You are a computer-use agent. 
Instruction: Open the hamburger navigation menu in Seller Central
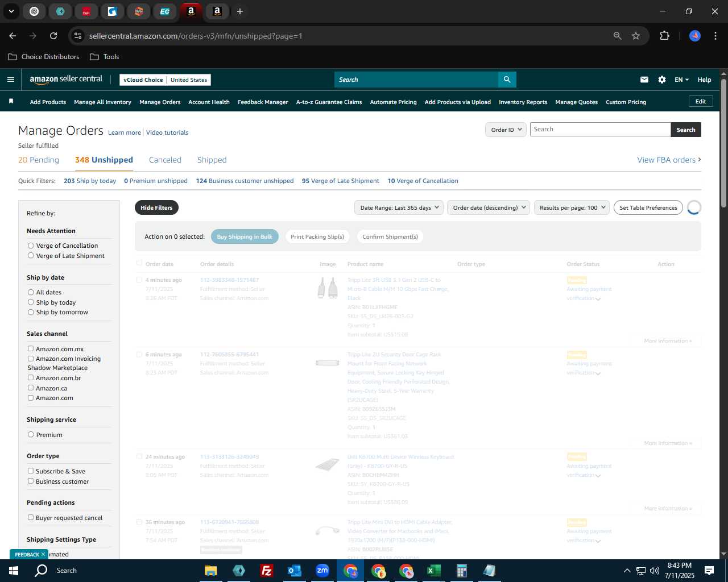(x=10, y=80)
